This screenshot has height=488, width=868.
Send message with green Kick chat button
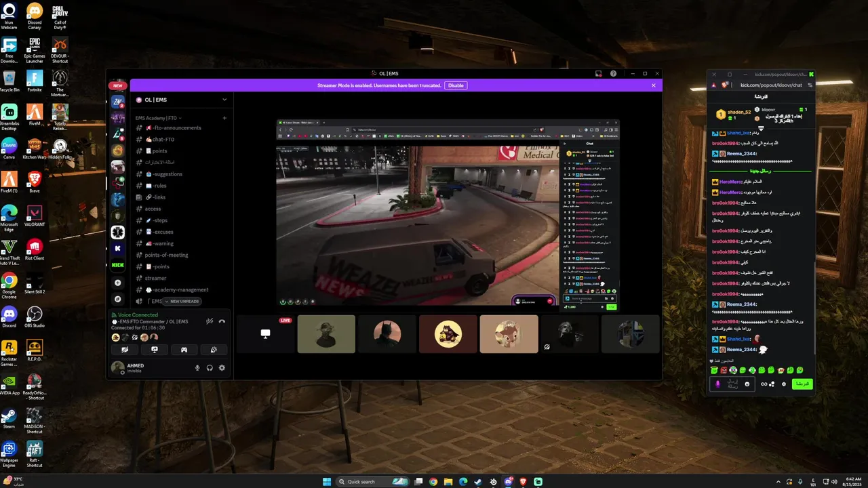(x=802, y=384)
